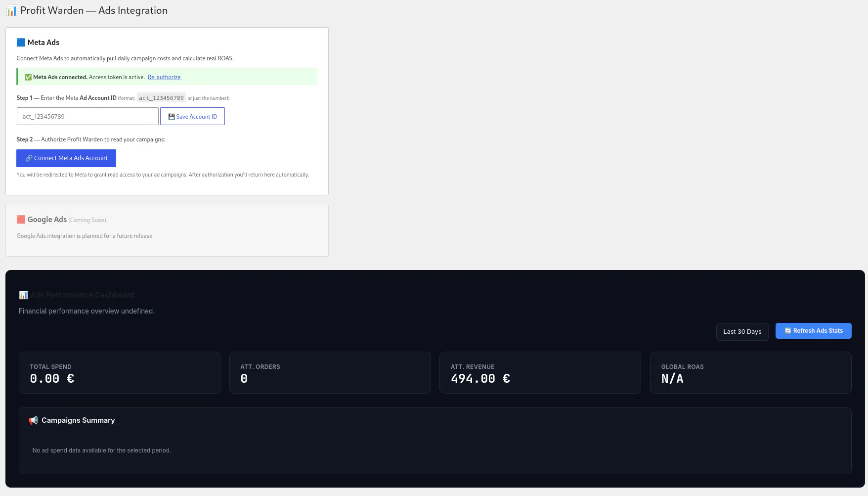The height and width of the screenshot is (496, 868).
Task: Click the Ads Performance Dashboard heading
Action: (x=82, y=295)
